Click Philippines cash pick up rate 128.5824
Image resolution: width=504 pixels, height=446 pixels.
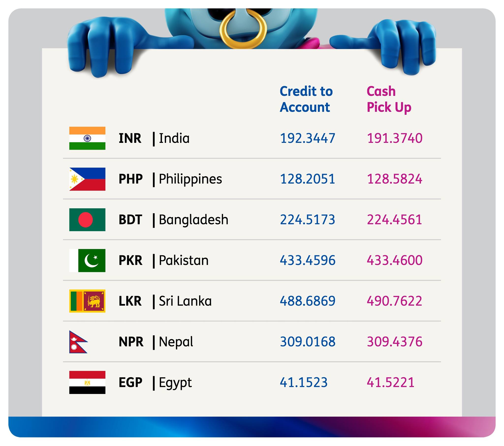point(394,179)
